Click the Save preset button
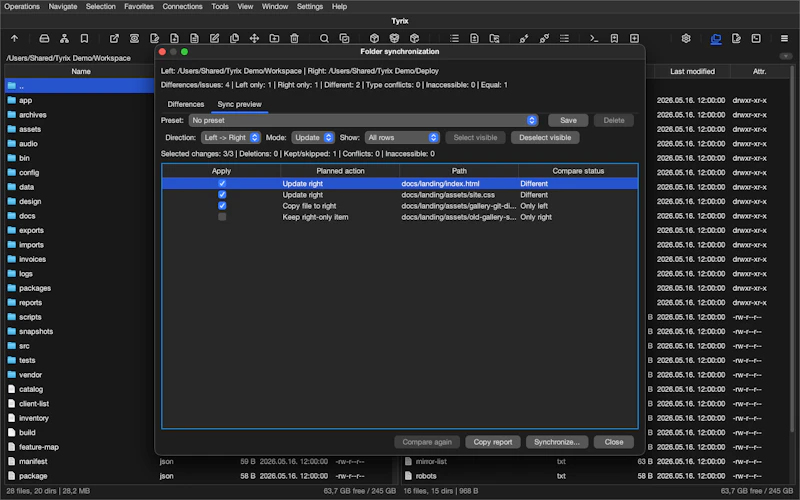 [568, 120]
